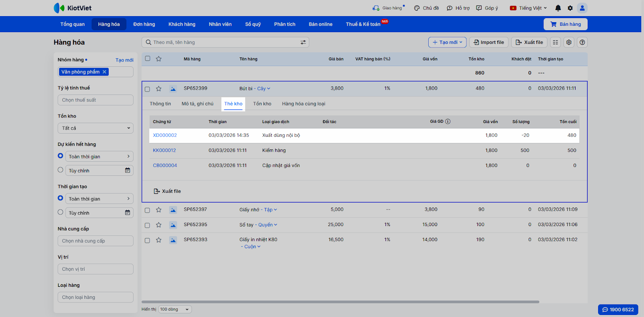Image resolution: width=644 pixels, height=317 pixels.
Task: Select Tùy chỉnh radio under Thời gian tạo
Action: pyautogui.click(x=60, y=212)
